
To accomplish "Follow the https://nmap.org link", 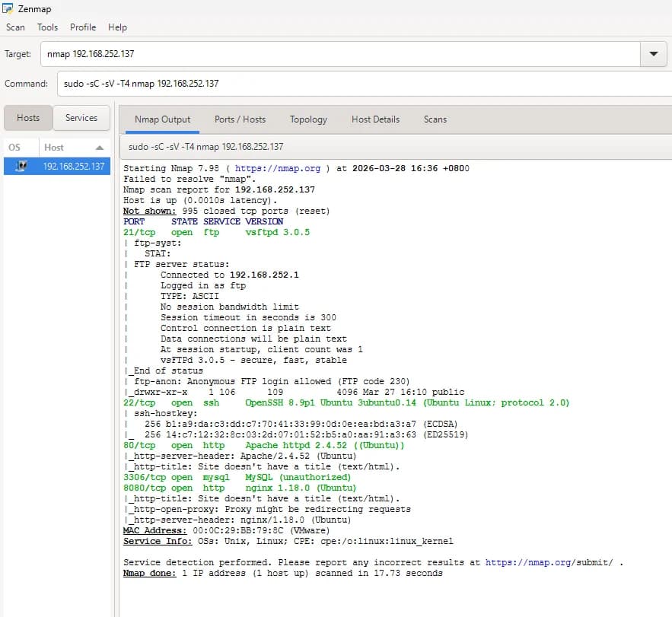I will [x=278, y=168].
